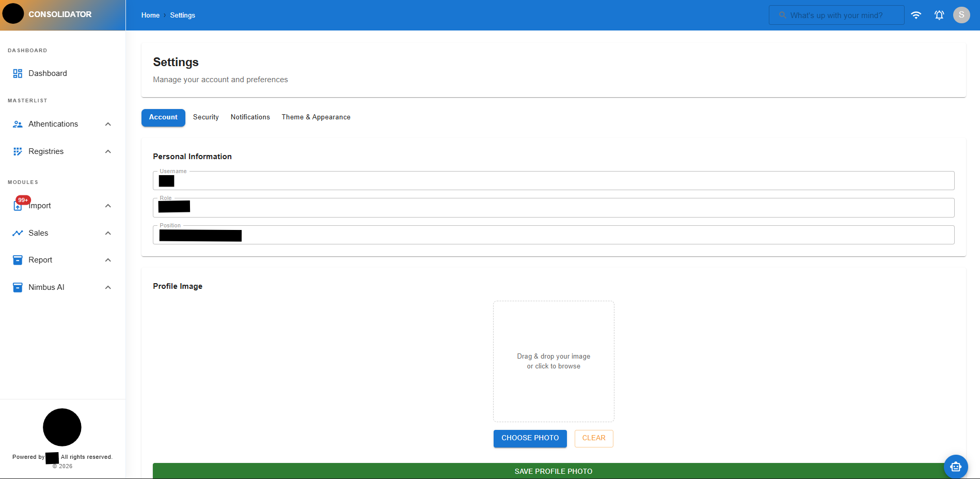
Task: Open the Theme & Appearance tab
Action: pos(315,117)
